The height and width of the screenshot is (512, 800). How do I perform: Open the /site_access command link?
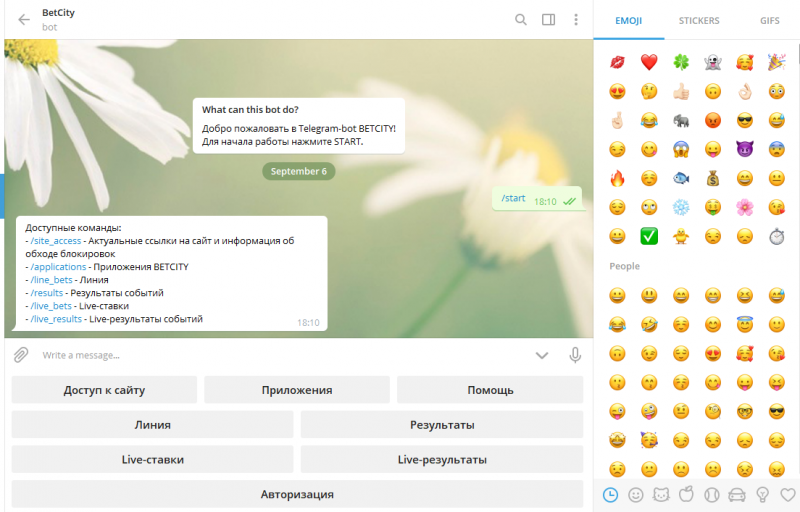click(x=56, y=241)
